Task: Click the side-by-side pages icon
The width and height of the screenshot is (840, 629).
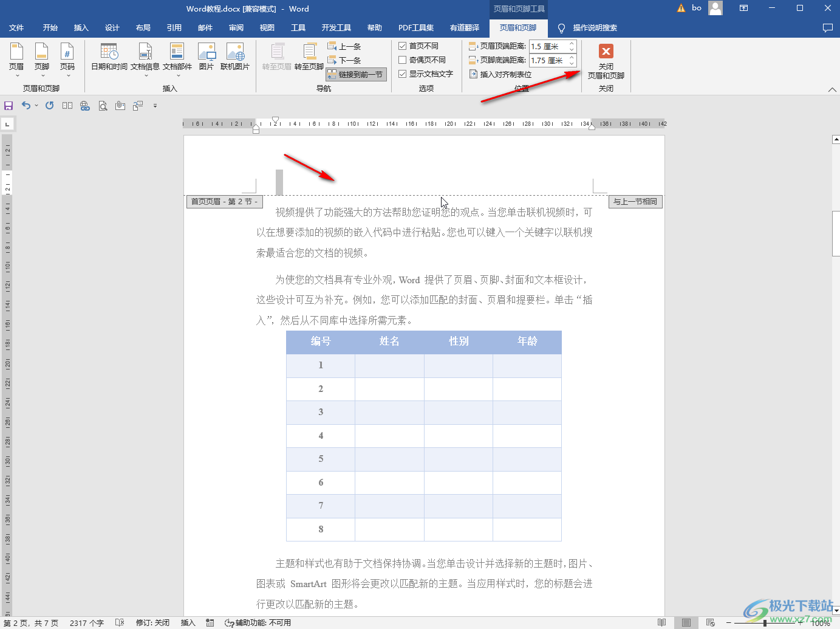Action: tap(67, 106)
